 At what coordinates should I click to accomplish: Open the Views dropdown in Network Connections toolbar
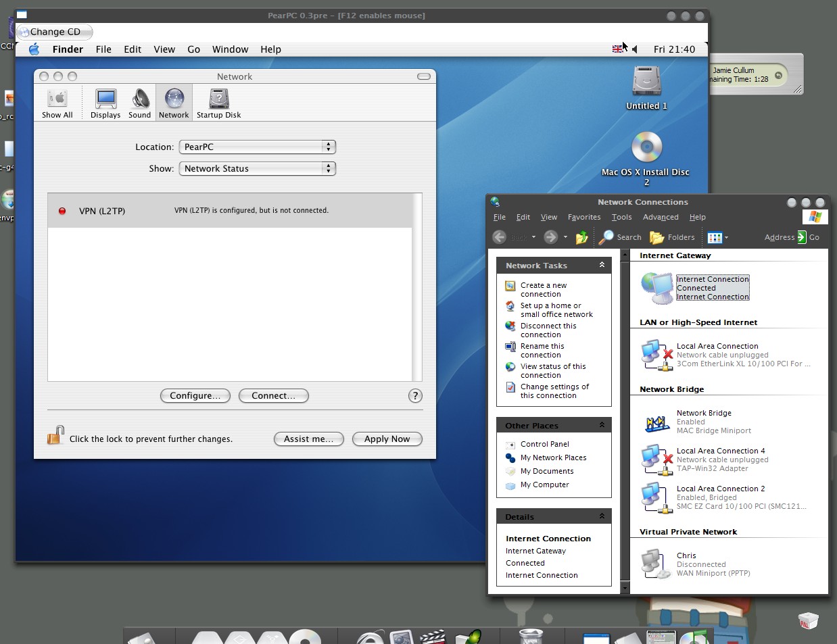tap(718, 237)
